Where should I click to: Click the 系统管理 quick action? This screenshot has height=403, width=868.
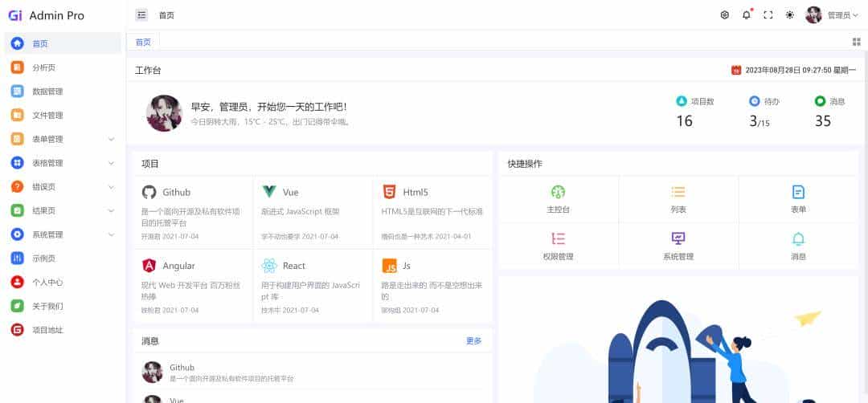678,246
